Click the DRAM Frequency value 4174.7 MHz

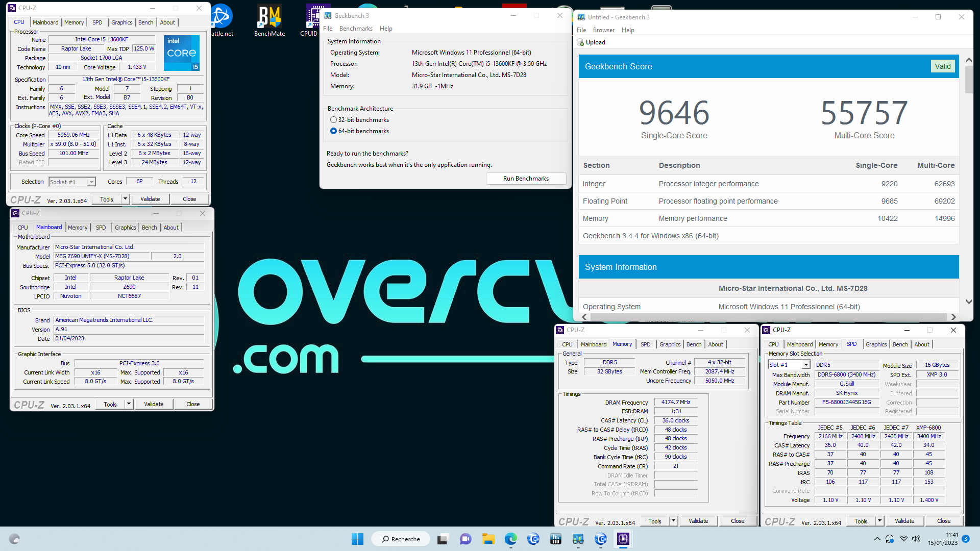click(676, 403)
